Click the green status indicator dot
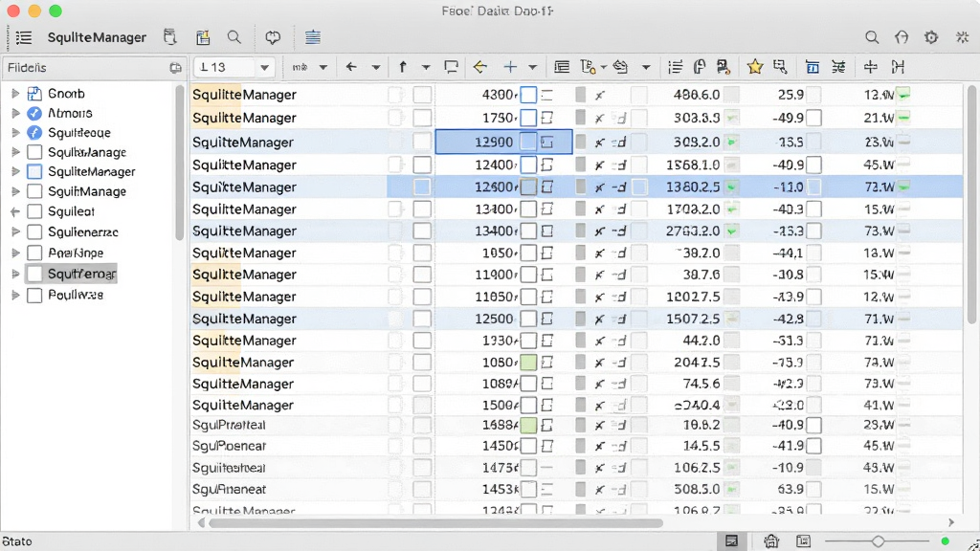Screen dimensions: 980x551 (945, 541)
